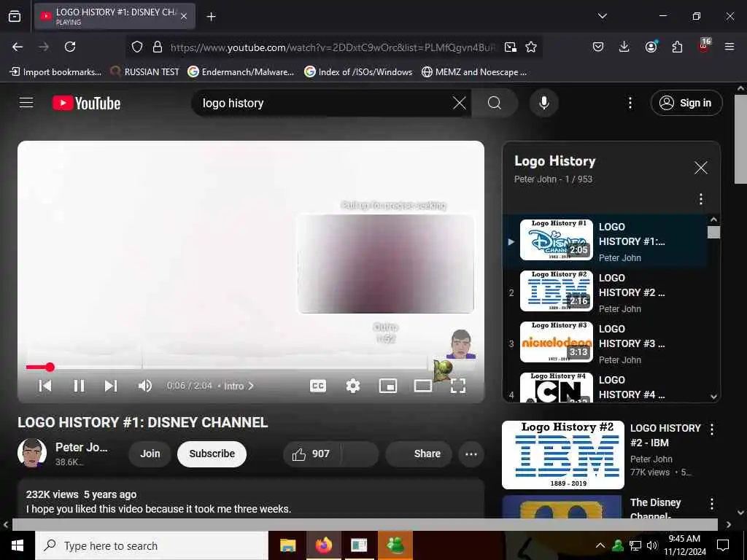The height and width of the screenshot is (560, 747).
Task: Subscribe to Peter John
Action: click(212, 454)
